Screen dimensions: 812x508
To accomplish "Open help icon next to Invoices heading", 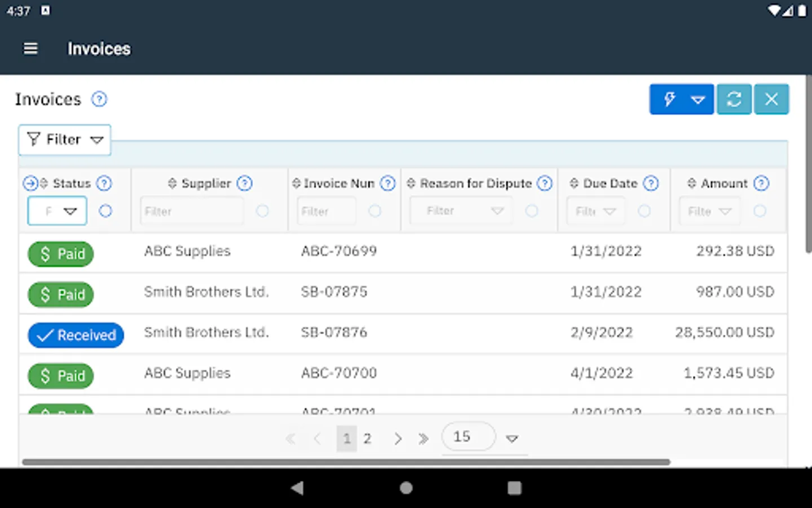I will (x=99, y=99).
